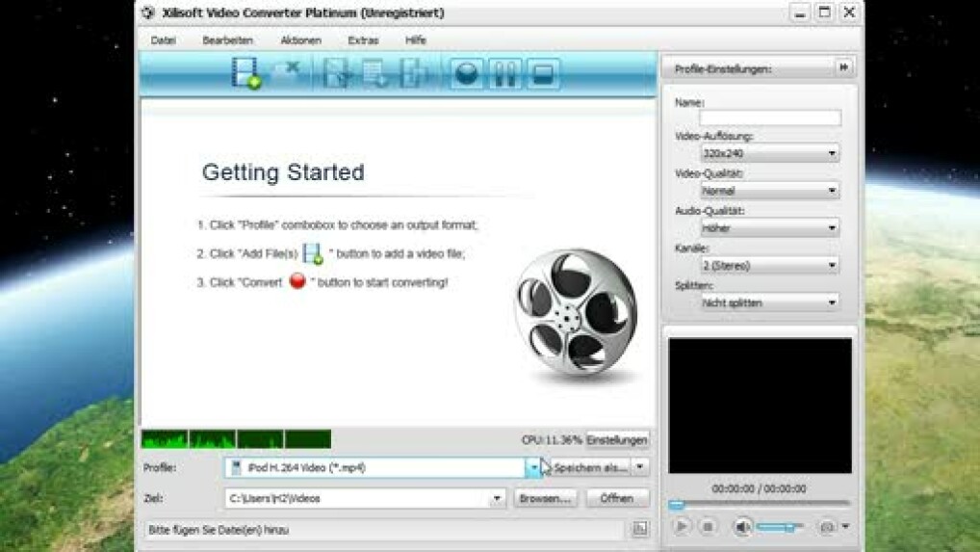The width and height of the screenshot is (980, 552).
Task: Click the Browsen... button
Action: (x=546, y=498)
